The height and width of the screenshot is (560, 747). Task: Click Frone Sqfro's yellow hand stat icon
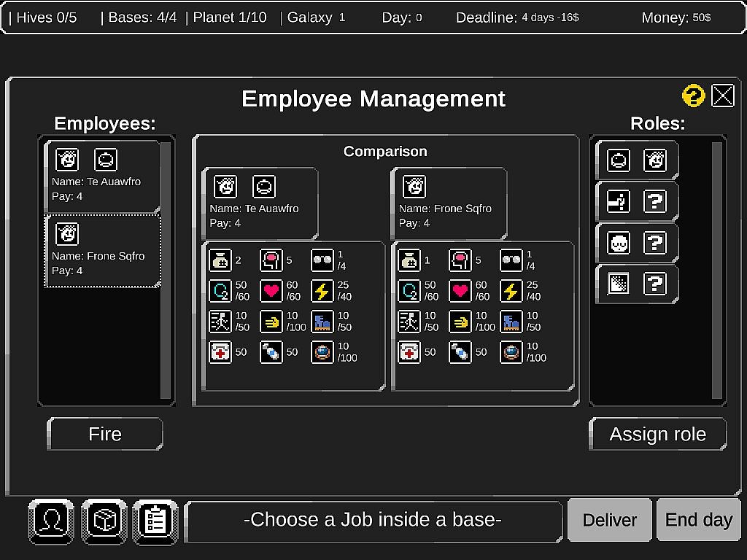pyautogui.click(x=460, y=322)
